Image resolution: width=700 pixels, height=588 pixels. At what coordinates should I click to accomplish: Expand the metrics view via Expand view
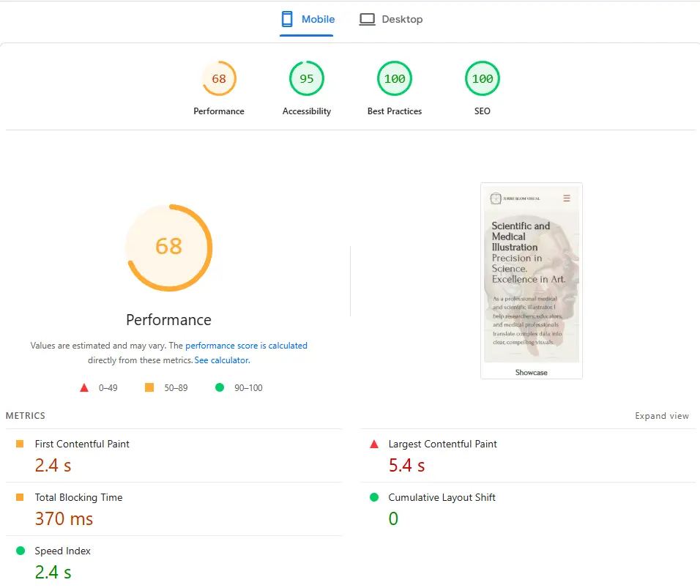pyautogui.click(x=662, y=415)
